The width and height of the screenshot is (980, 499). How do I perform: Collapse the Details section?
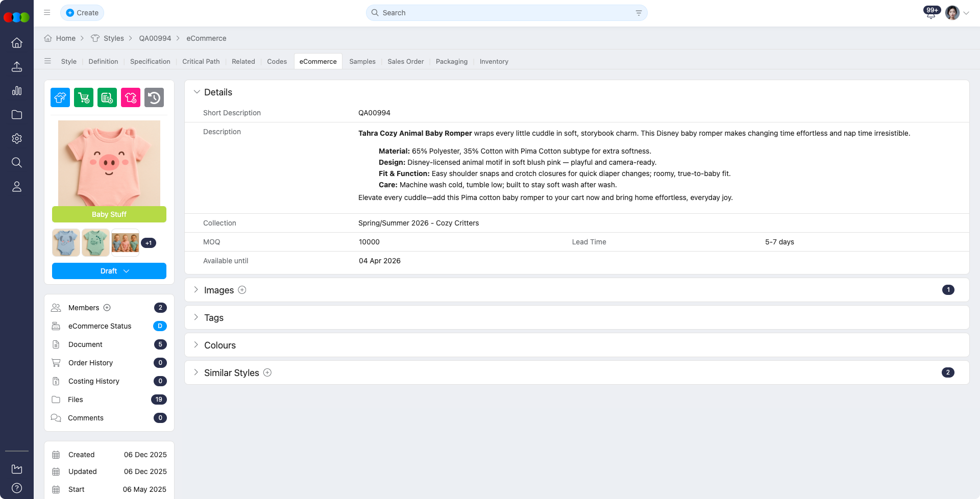pos(197,92)
